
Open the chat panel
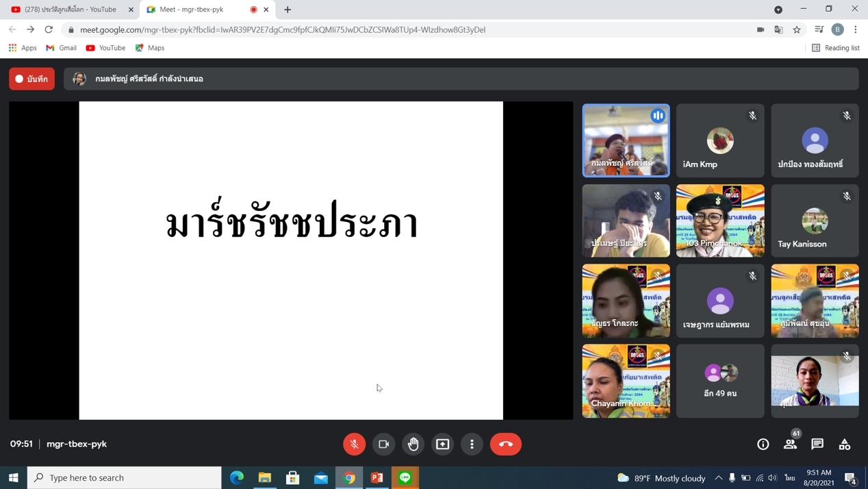point(817,444)
